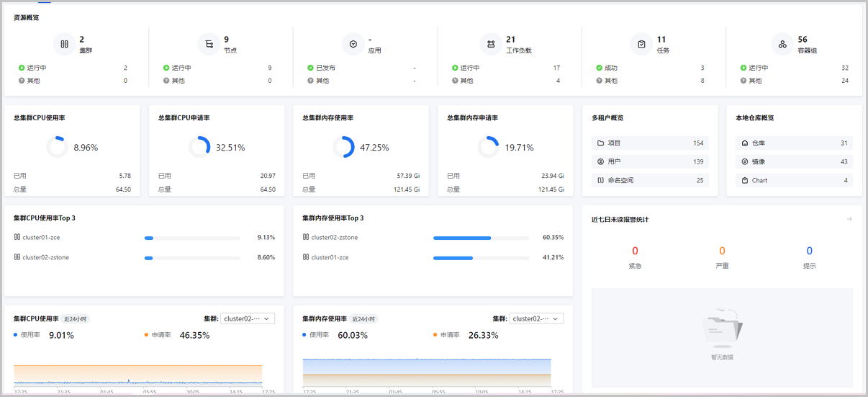Image resolution: width=868 pixels, height=397 pixels.
Task: Click the 应用 (application) overview icon
Action: [x=353, y=44]
